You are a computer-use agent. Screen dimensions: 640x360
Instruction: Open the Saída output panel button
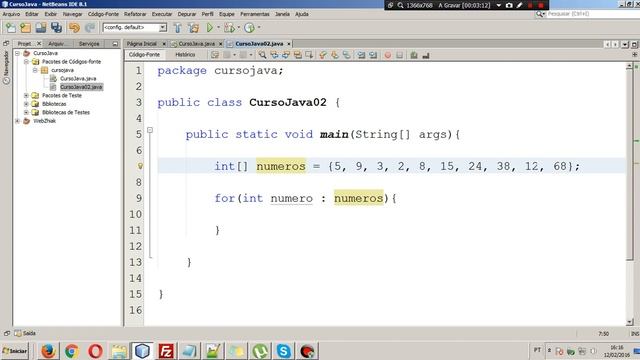(x=25, y=333)
